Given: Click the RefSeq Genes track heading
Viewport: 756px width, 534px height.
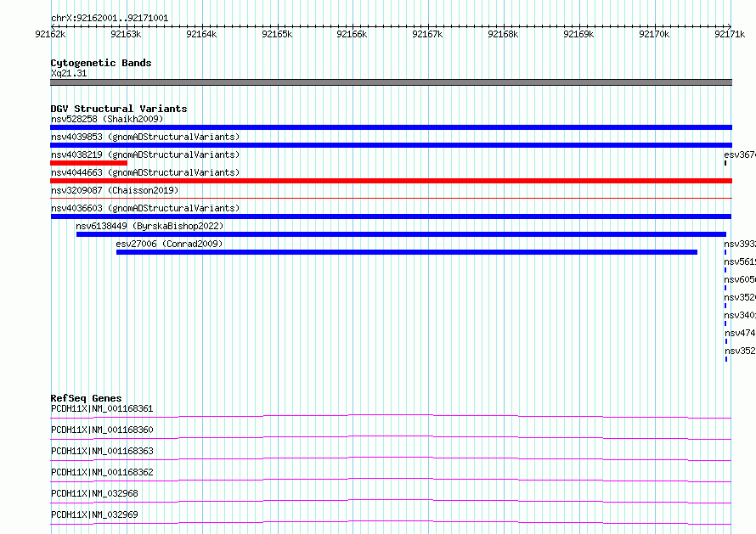Looking at the screenshot, I should click(86, 398).
